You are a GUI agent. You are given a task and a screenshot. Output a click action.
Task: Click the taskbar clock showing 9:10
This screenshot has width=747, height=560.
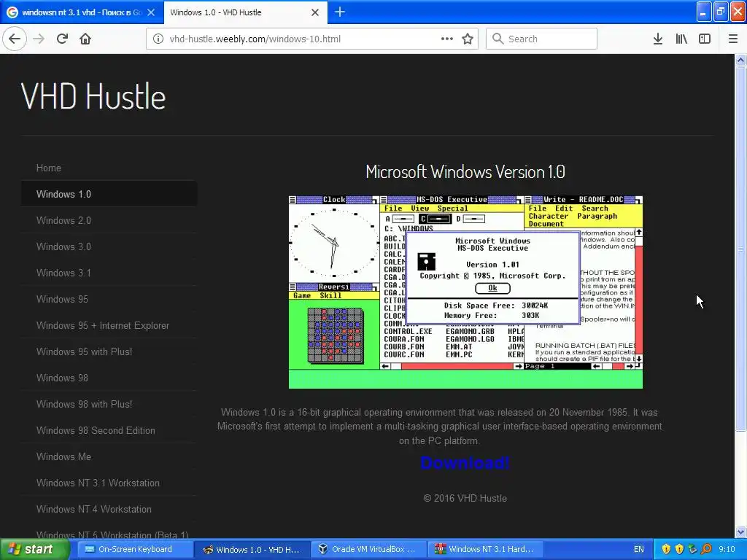[x=727, y=549]
